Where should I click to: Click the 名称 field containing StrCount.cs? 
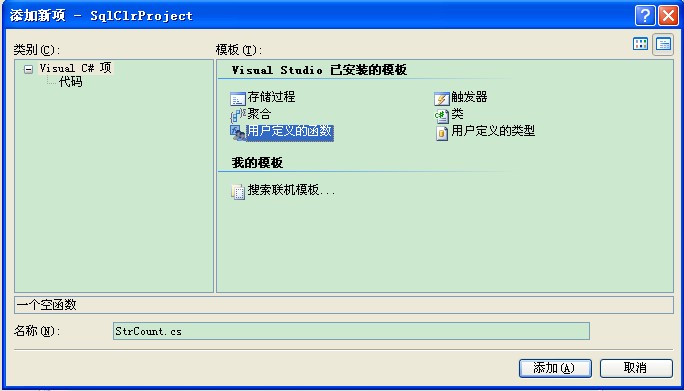351,331
